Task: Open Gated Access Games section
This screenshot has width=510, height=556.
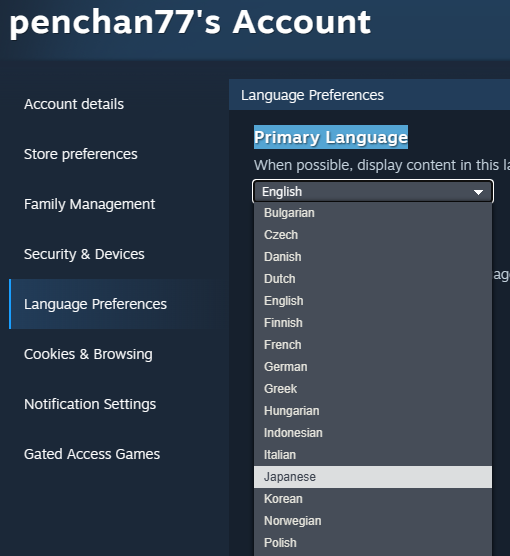Action: 92,454
